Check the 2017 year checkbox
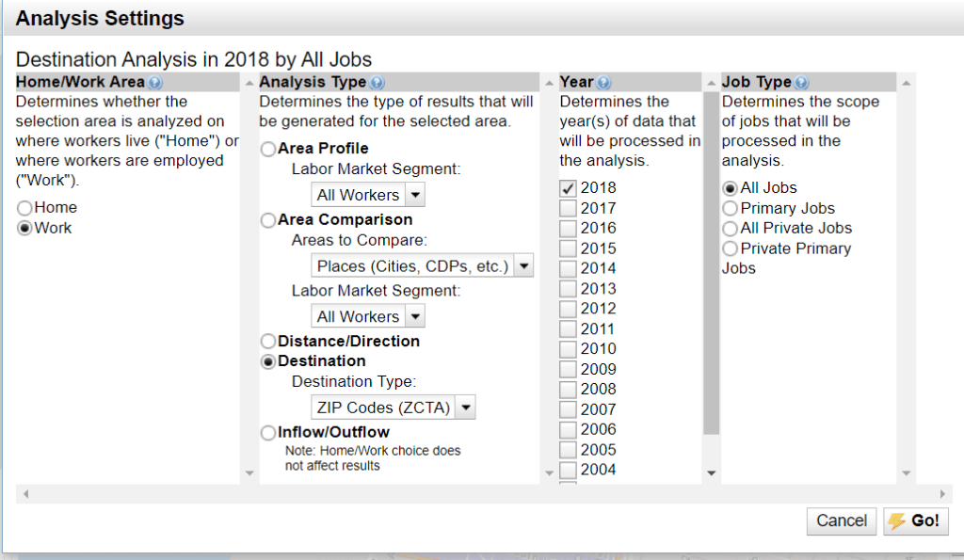The image size is (964, 560). 569,208
